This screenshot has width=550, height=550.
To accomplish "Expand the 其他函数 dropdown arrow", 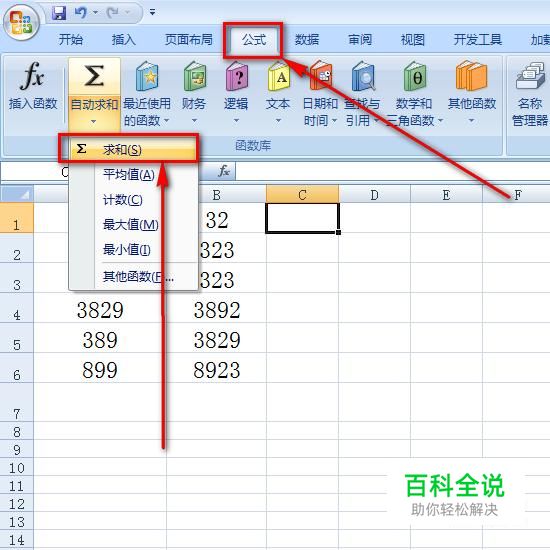I will [471, 121].
